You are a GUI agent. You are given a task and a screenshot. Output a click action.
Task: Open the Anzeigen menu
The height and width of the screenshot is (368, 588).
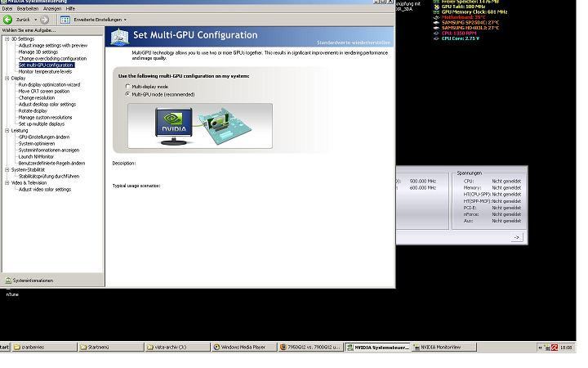click(52, 8)
